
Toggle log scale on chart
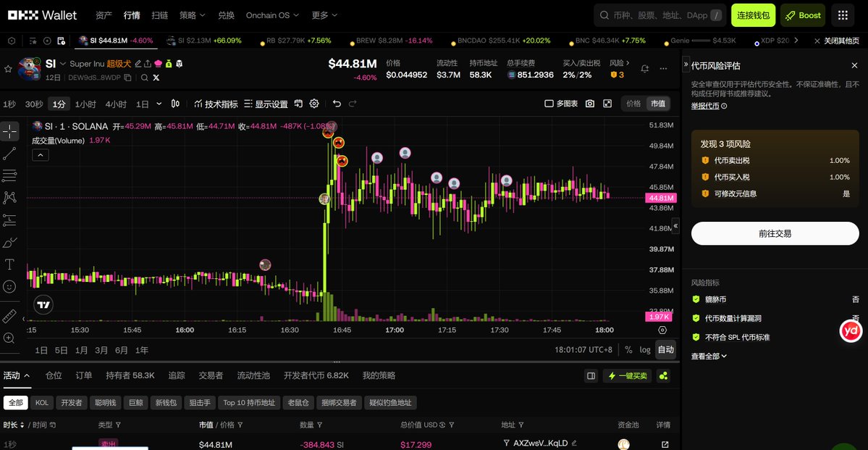[x=645, y=350]
